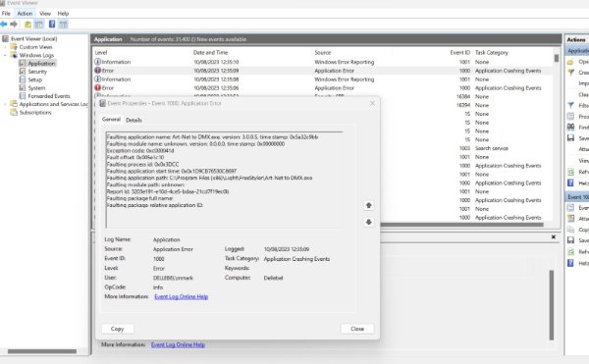Click the Open Saved Log folder icon in Actions

click(x=570, y=62)
